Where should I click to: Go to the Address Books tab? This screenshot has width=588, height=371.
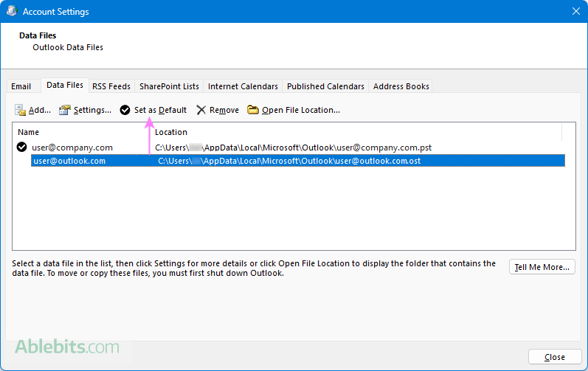[x=401, y=86]
